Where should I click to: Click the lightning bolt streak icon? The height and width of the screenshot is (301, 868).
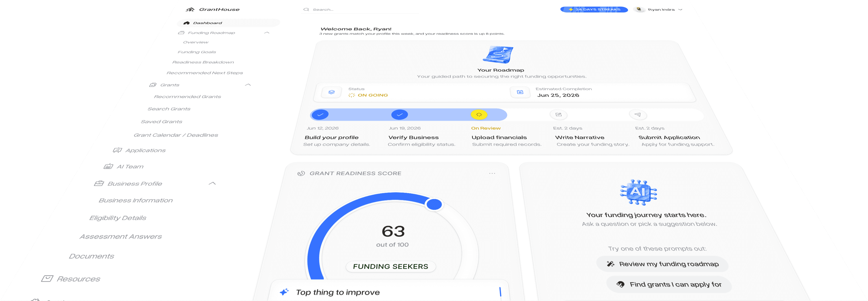tap(571, 10)
